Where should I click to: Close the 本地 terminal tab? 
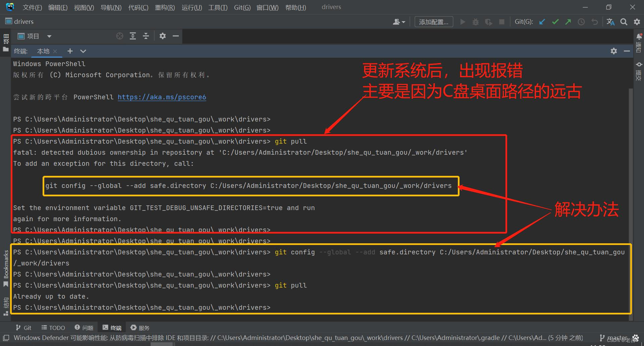pyautogui.click(x=55, y=51)
